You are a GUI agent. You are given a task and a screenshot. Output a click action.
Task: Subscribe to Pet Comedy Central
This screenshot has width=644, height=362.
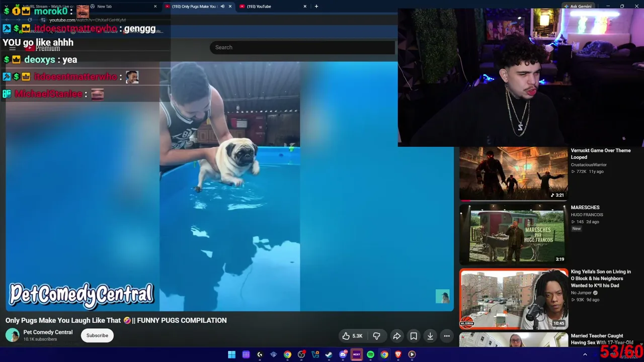tap(97, 335)
